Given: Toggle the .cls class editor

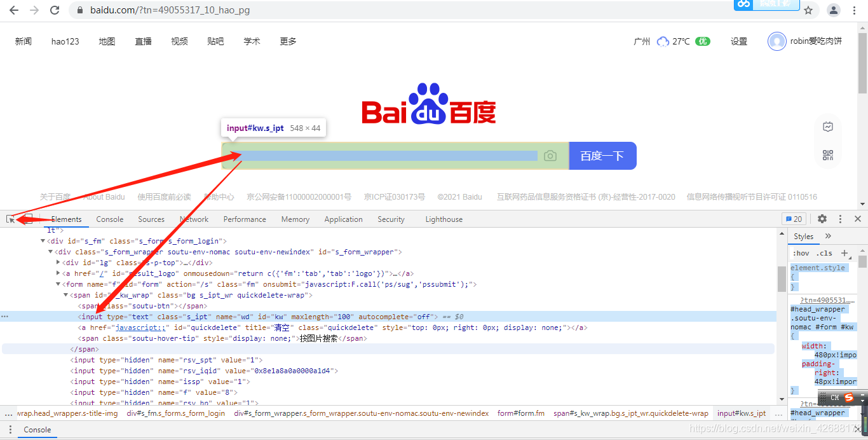Looking at the screenshot, I should (x=824, y=253).
